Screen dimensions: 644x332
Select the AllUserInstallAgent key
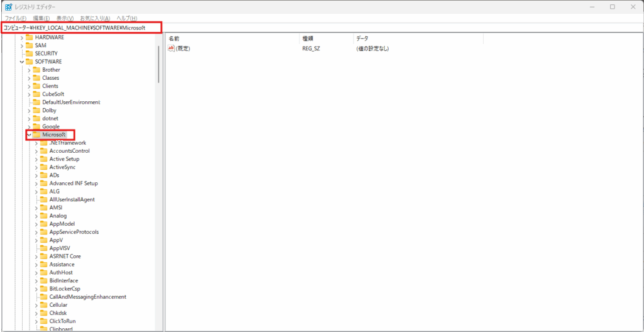72,199
